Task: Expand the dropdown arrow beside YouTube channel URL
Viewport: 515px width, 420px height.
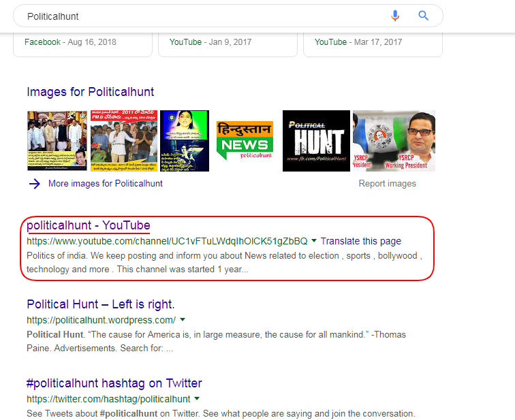Action: click(314, 241)
